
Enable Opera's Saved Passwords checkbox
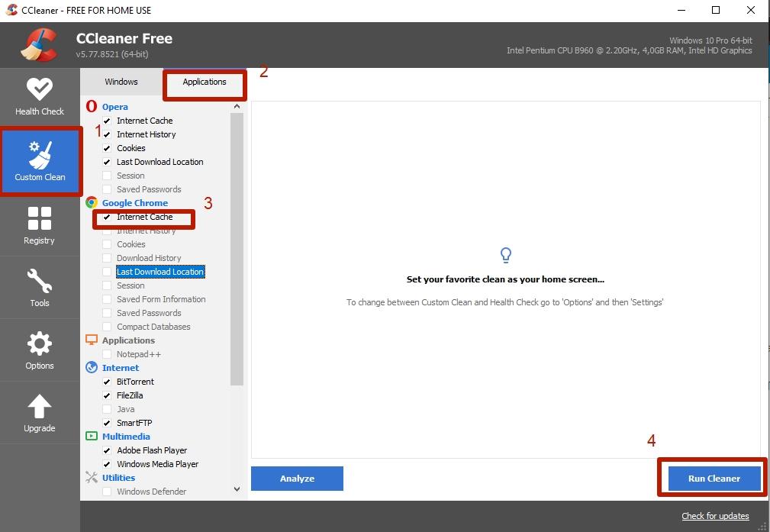[x=107, y=189]
